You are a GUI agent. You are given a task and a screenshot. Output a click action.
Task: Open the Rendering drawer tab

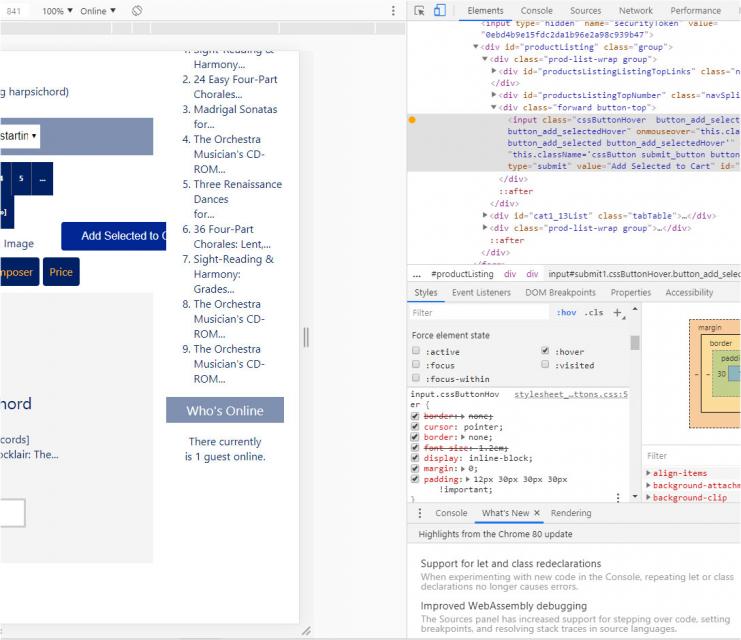coord(571,513)
